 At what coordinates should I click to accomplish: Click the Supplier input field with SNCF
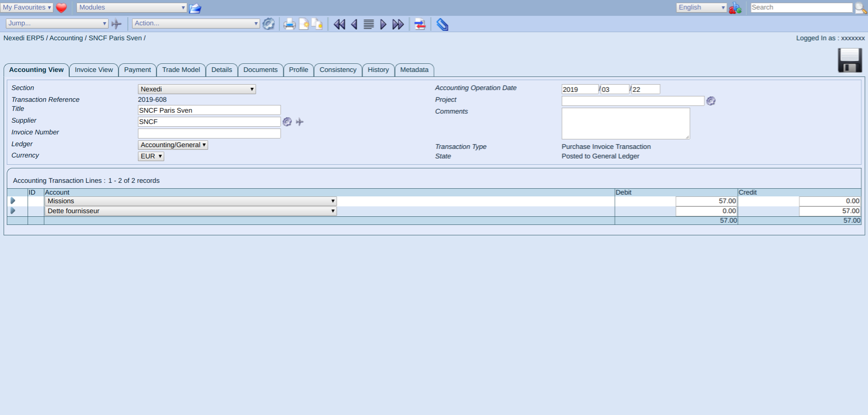(x=209, y=122)
